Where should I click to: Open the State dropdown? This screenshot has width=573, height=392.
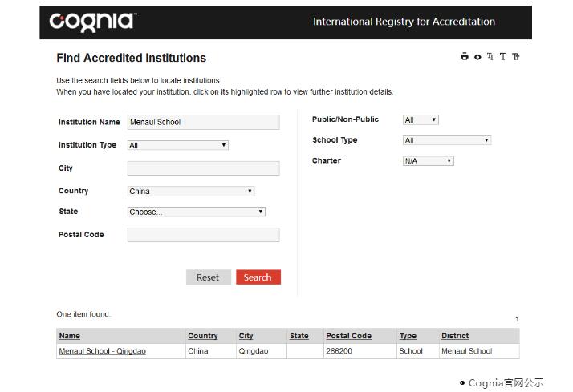point(196,212)
